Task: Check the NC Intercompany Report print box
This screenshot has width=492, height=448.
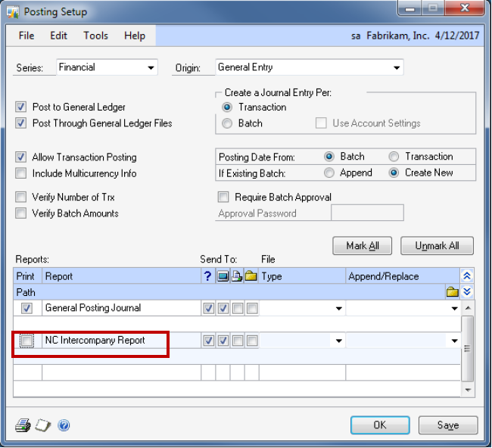Action: click(x=27, y=341)
